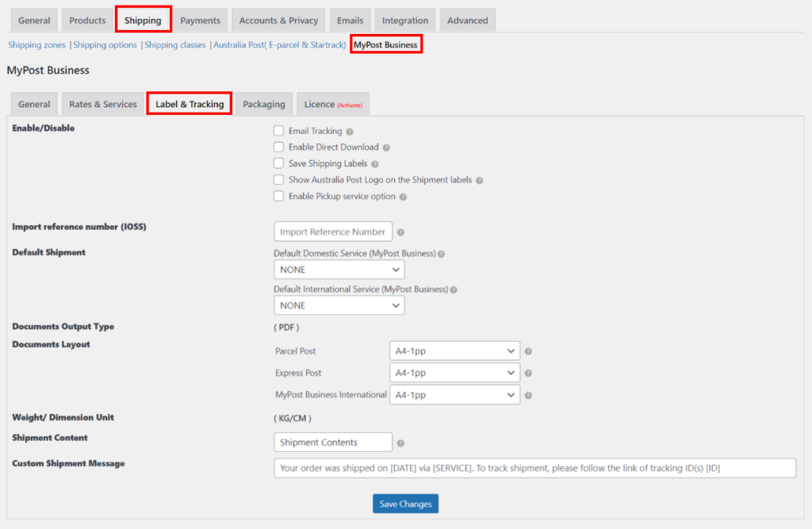Open help icon for Default International Service
Screen dimensions: 812x529
tap(454, 290)
